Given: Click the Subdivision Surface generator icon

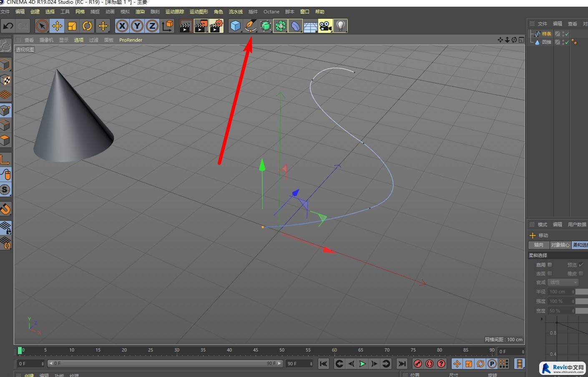Looking at the screenshot, I should pos(265,26).
